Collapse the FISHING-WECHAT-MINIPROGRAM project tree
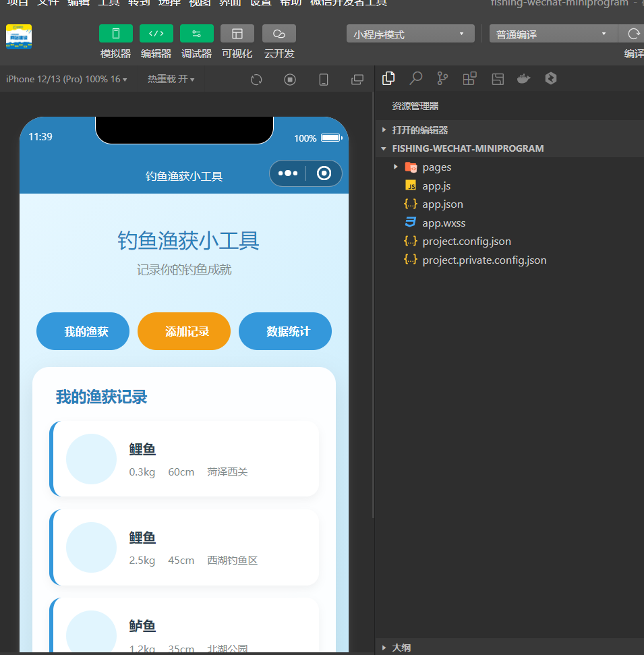 [x=510, y=148]
